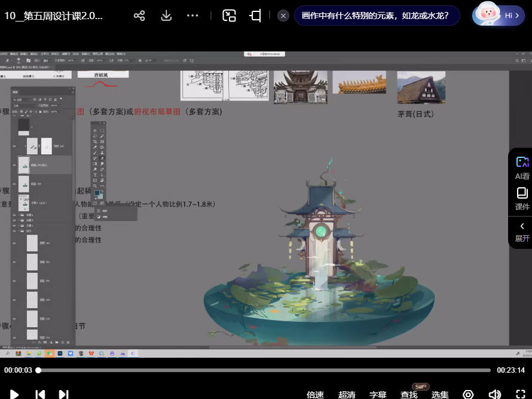Skip to the next video
The image size is (532, 399).
point(63,394)
